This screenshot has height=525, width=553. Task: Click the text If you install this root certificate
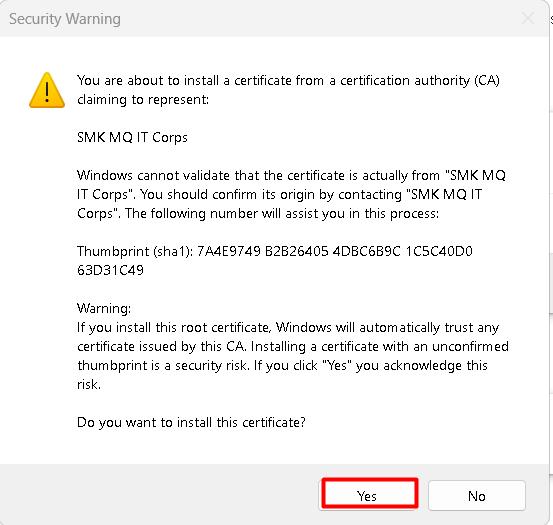tap(174, 327)
